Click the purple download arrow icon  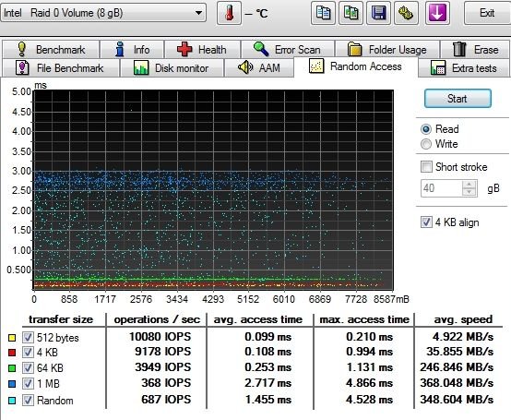pyautogui.click(x=437, y=13)
